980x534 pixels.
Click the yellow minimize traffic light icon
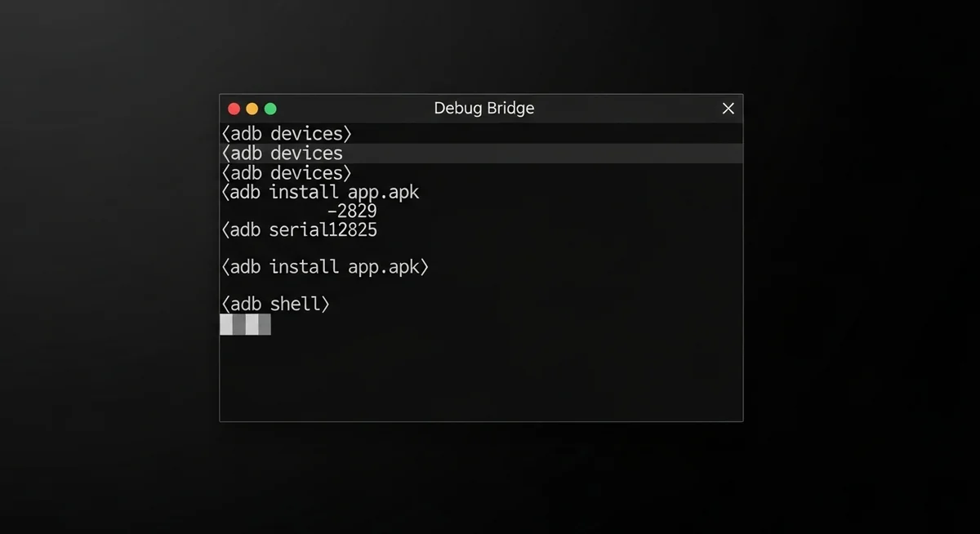252,108
